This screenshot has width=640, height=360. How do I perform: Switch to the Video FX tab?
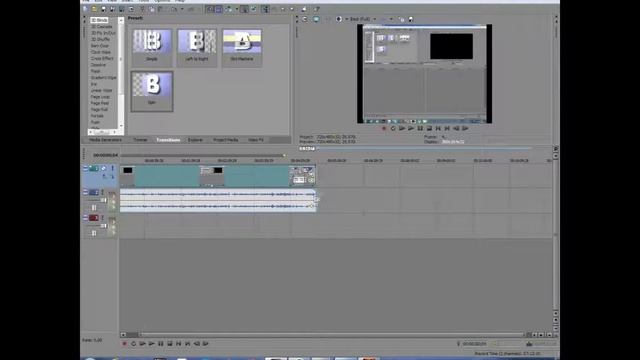point(256,140)
